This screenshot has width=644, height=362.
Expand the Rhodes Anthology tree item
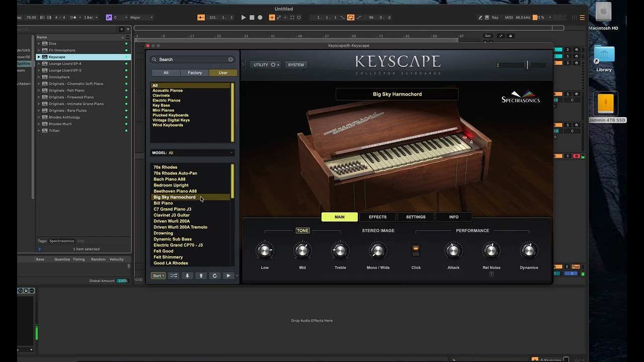pyautogui.click(x=39, y=117)
